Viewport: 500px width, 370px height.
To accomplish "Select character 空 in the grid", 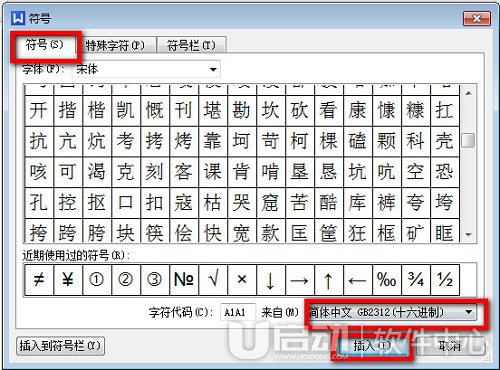I will tap(416, 172).
